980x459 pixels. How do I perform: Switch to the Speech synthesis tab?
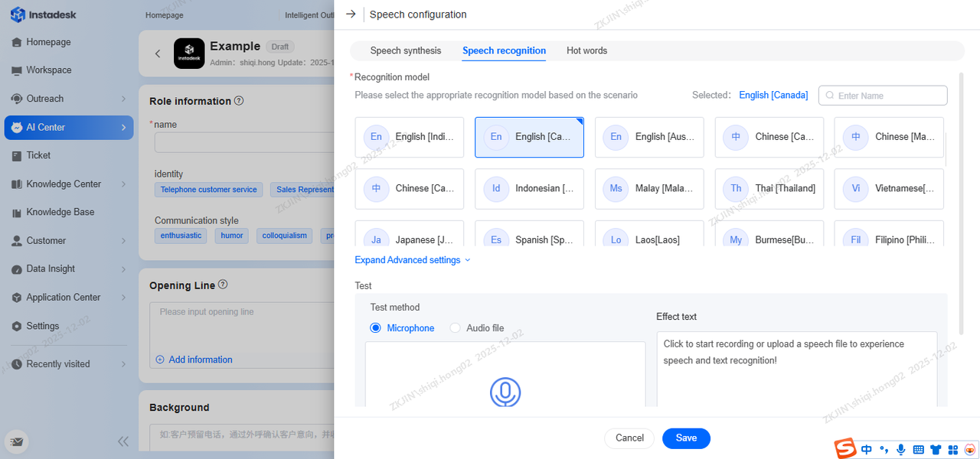pyautogui.click(x=406, y=50)
